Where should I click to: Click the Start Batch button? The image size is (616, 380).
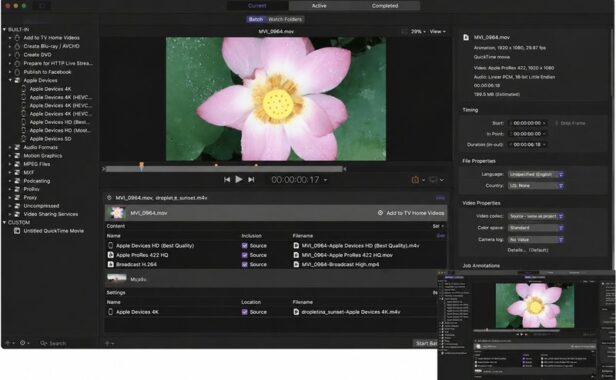coord(426,343)
